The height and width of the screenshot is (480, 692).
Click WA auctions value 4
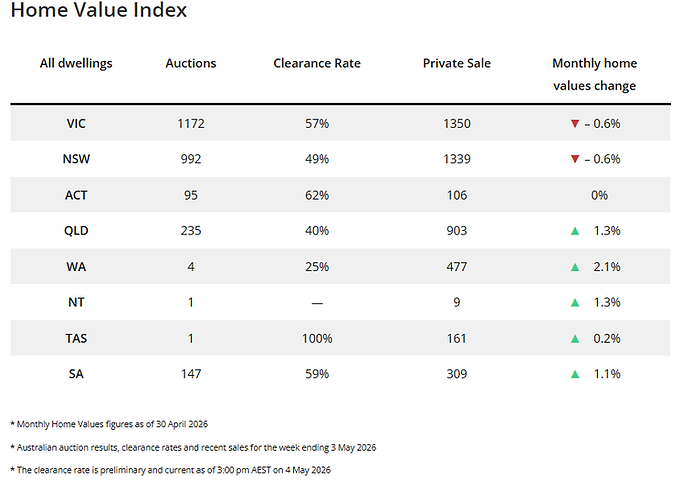pos(191,267)
